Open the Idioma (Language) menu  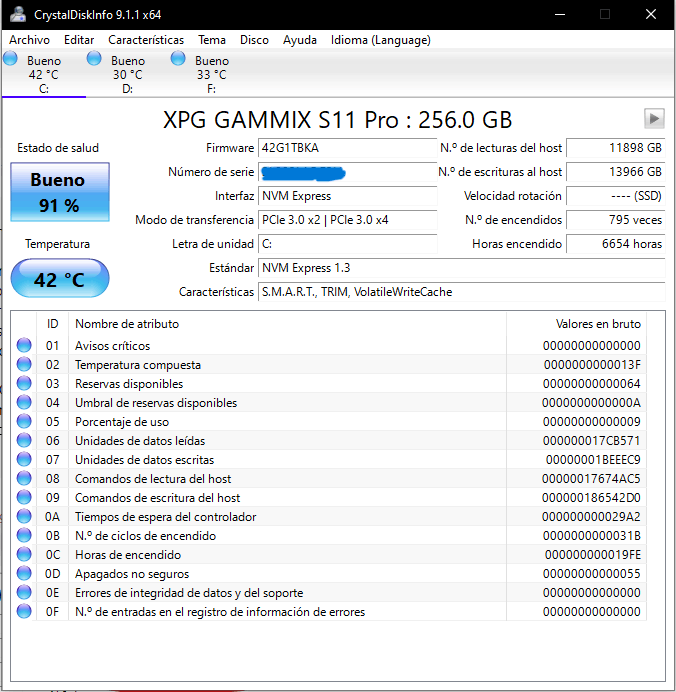(x=381, y=40)
